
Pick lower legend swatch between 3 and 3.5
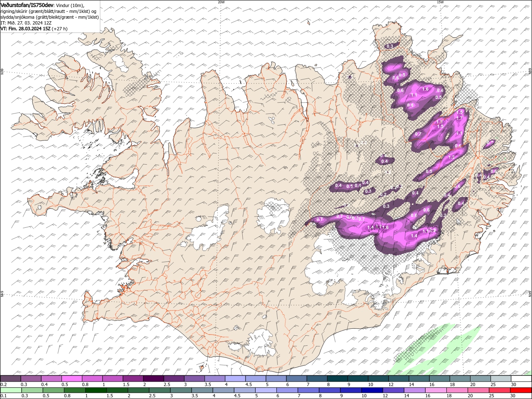(181, 390)
